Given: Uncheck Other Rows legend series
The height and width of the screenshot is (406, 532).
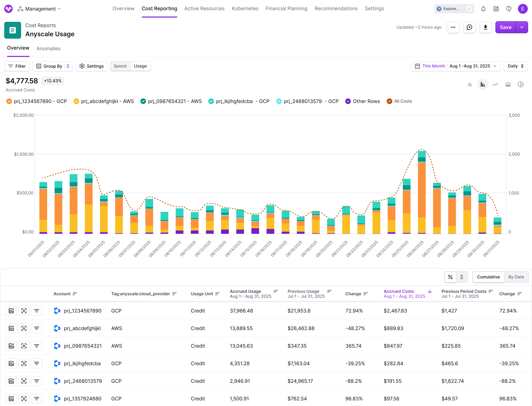Looking at the screenshot, I should pyautogui.click(x=348, y=101).
